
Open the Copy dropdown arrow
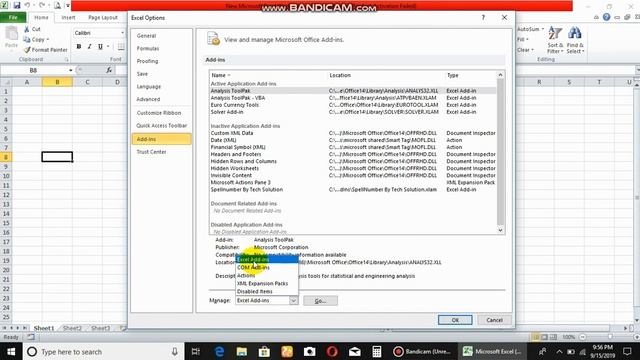point(48,40)
